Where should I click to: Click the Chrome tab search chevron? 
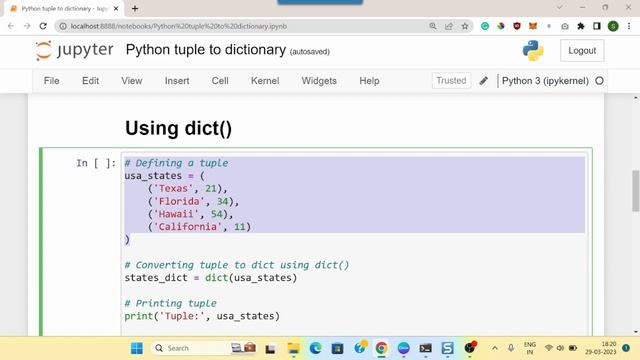[x=560, y=7]
